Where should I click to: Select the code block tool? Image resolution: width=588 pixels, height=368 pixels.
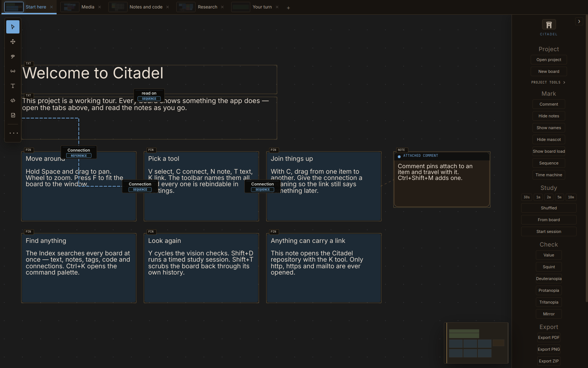pyautogui.click(x=13, y=100)
